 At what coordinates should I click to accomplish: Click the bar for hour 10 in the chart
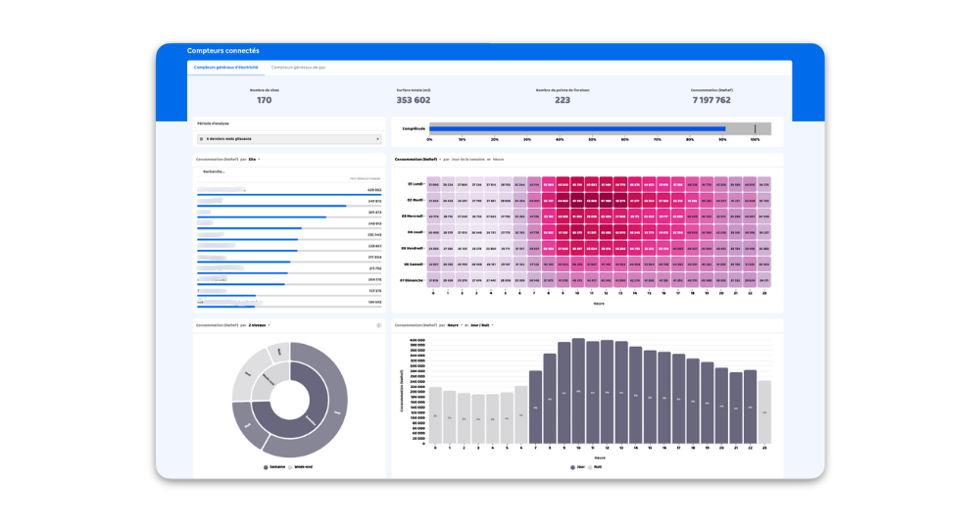pos(578,392)
